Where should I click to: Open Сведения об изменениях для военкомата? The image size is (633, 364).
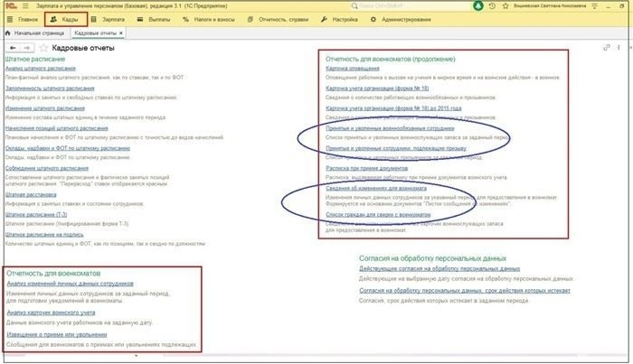point(376,188)
